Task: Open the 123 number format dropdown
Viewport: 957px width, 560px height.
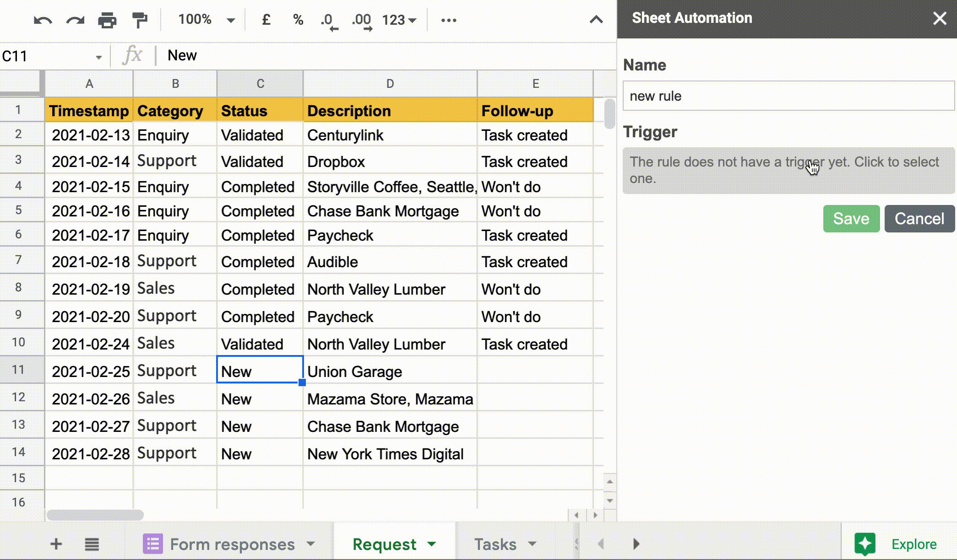Action: click(399, 20)
